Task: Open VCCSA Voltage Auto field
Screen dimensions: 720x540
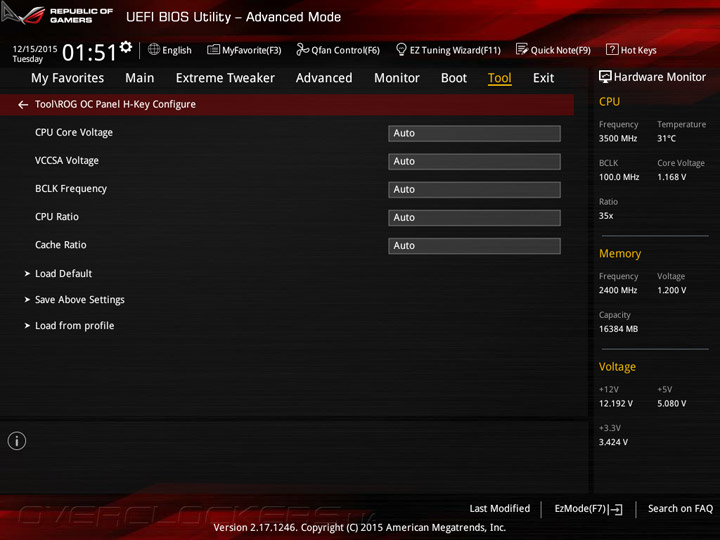Action: click(x=474, y=162)
